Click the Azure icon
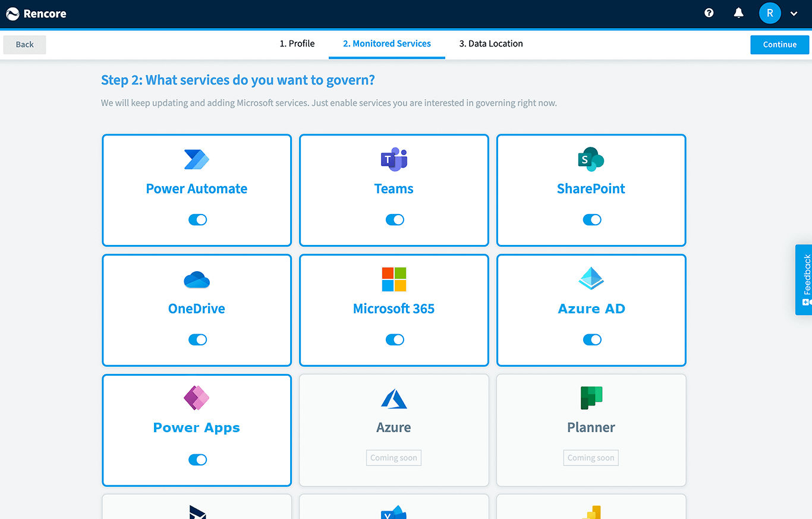Screen dimensions: 812x519 coord(394,398)
